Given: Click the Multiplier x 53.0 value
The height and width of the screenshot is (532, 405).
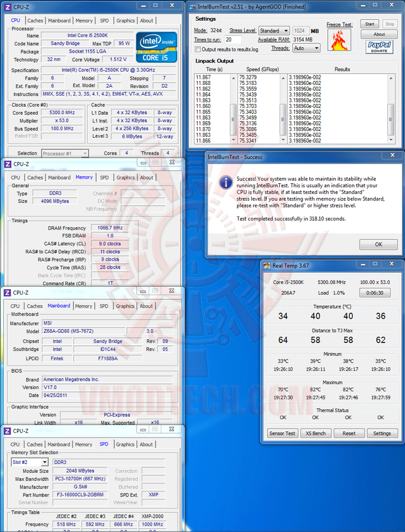Looking at the screenshot, I should click(x=62, y=120).
